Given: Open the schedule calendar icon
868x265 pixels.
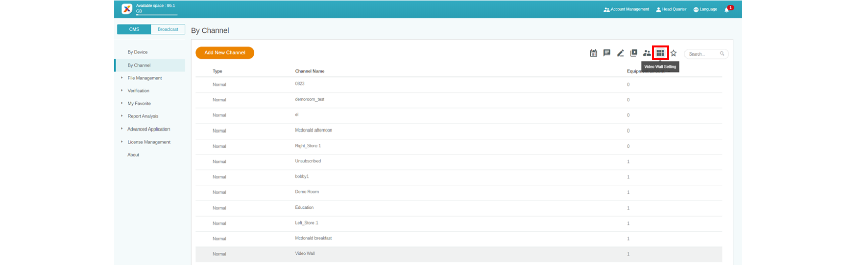Looking at the screenshot, I should coord(593,53).
